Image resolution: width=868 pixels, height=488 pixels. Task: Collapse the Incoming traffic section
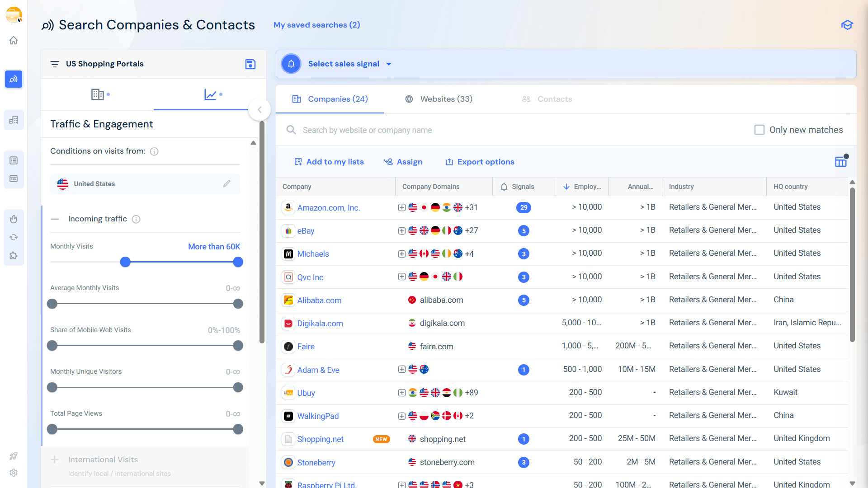click(x=55, y=219)
